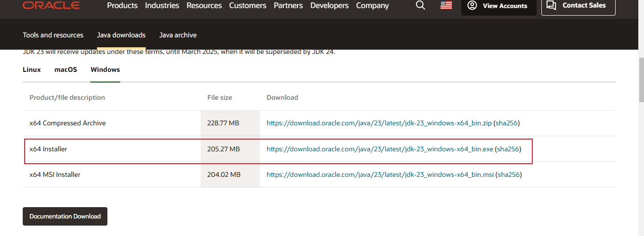Download the jdk-23 windows x64 msi link
Screen dimensions: 644x236
[380, 175]
